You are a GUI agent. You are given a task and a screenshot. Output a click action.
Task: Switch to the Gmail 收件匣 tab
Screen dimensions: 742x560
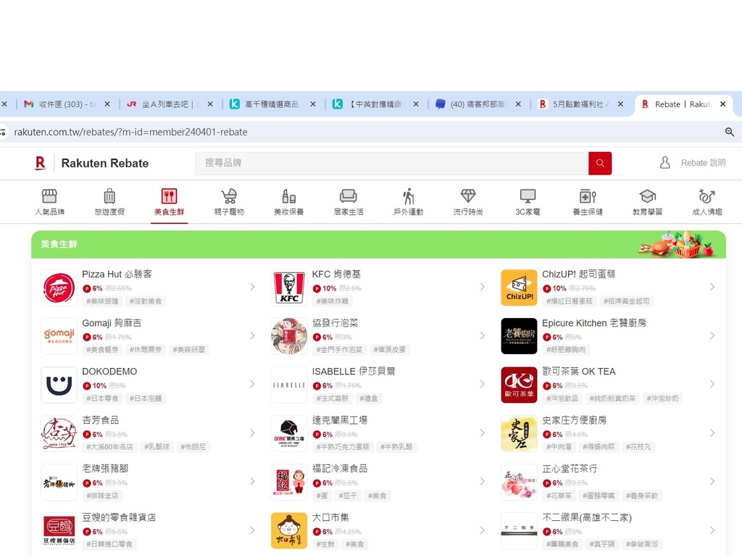click(x=67, y=104)
